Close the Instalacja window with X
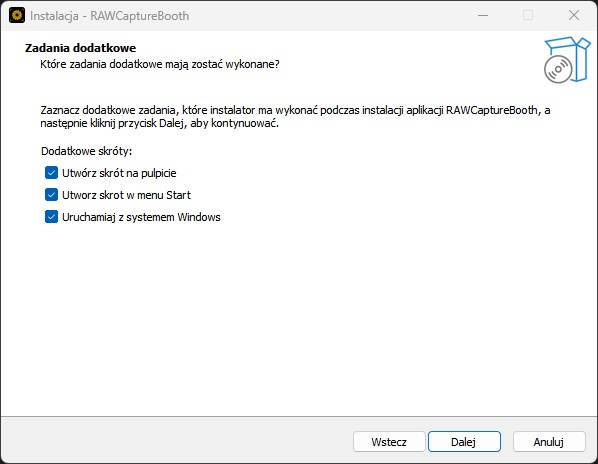The image size is (598, 464). [x=574, y=16]
